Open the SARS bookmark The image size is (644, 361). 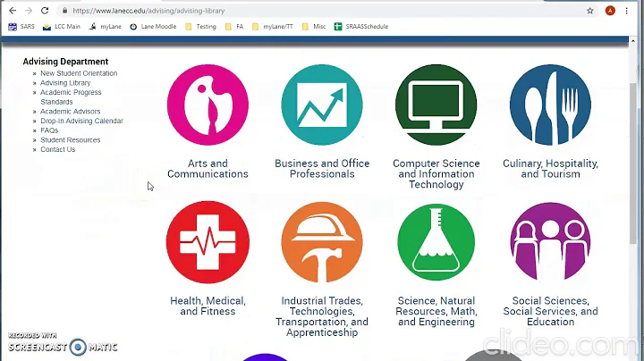pos(21,27)
